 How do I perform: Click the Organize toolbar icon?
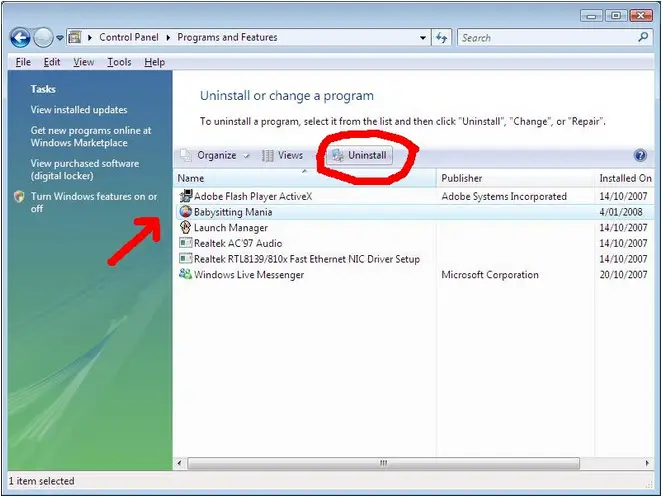185,155
